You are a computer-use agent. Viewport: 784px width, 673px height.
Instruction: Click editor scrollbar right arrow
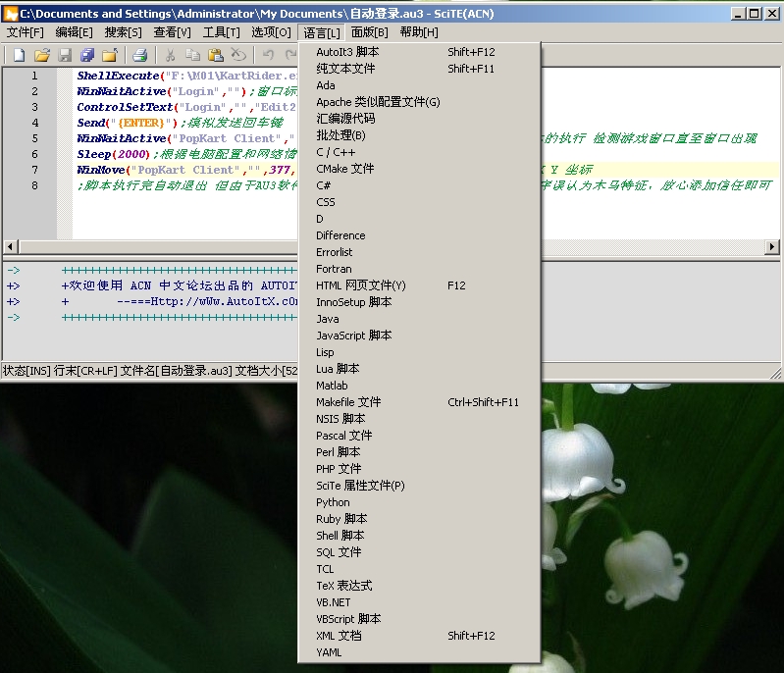tap(772, 246)
